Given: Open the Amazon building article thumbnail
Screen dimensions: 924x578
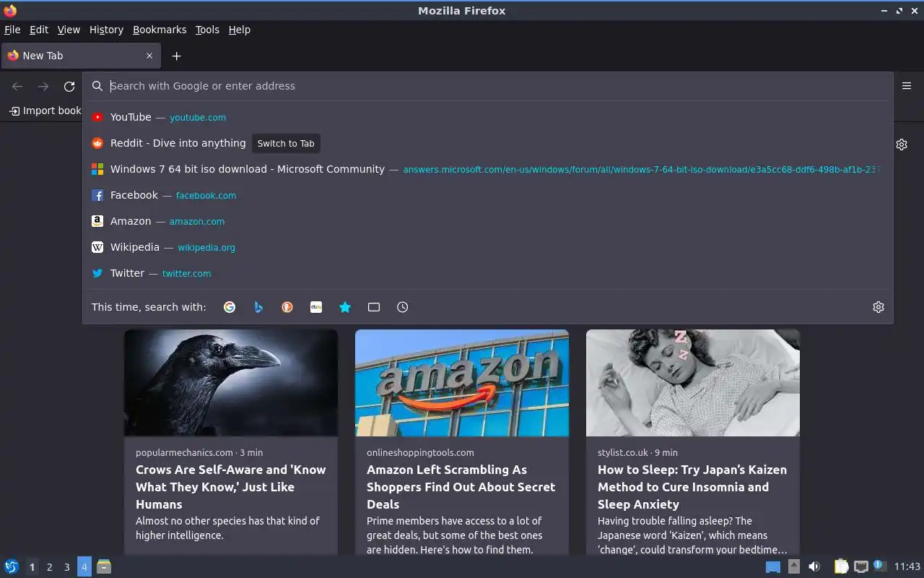Looking at the screenshot, I should click(462, 383).
